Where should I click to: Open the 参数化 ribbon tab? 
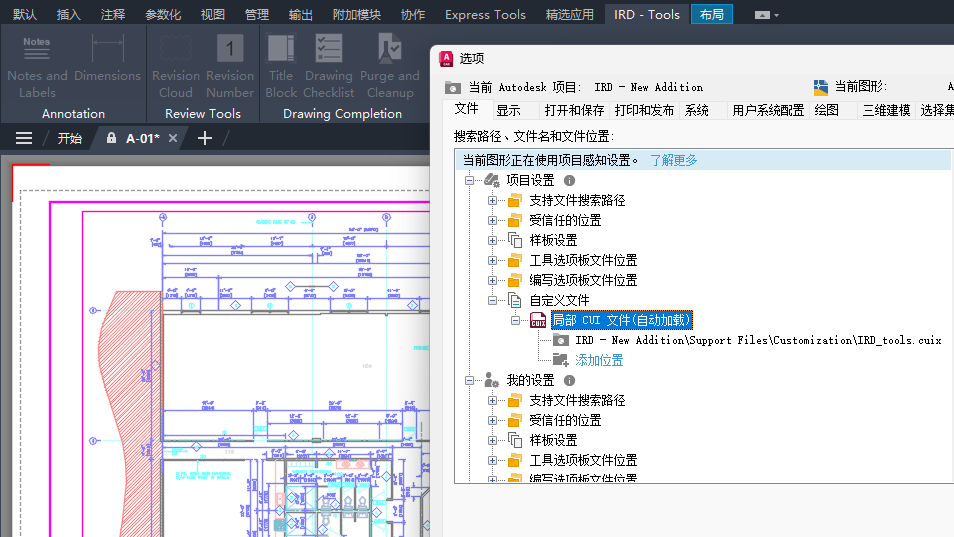click(163, 15)
